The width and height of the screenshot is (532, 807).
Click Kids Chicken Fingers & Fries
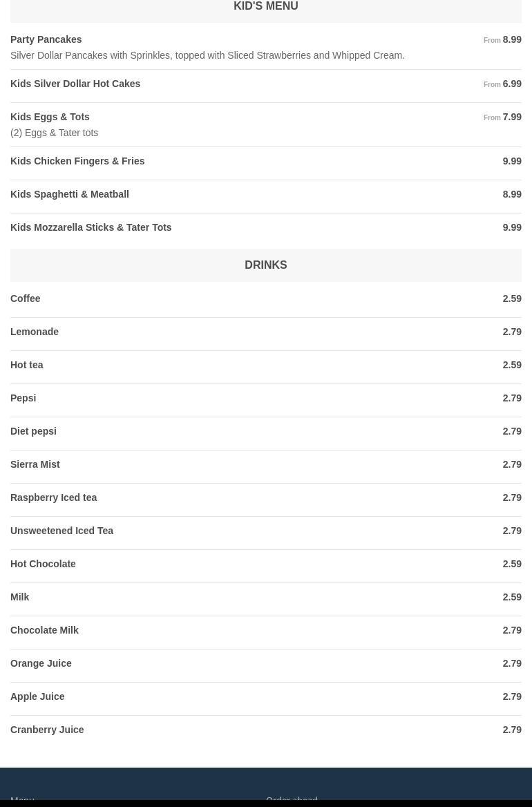[x=77, y=161]
